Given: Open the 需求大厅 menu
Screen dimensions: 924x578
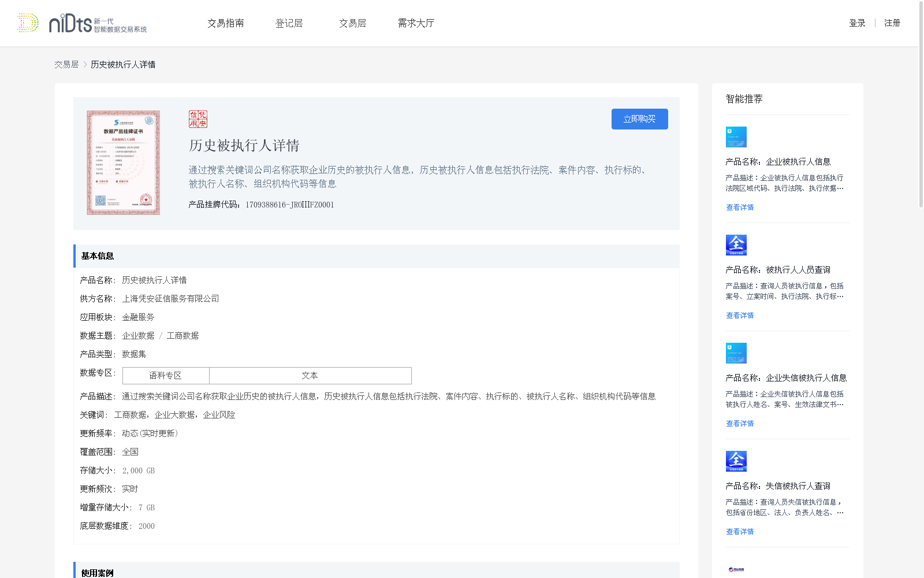Looking at the screenshot, I should (x=416, y=23).
